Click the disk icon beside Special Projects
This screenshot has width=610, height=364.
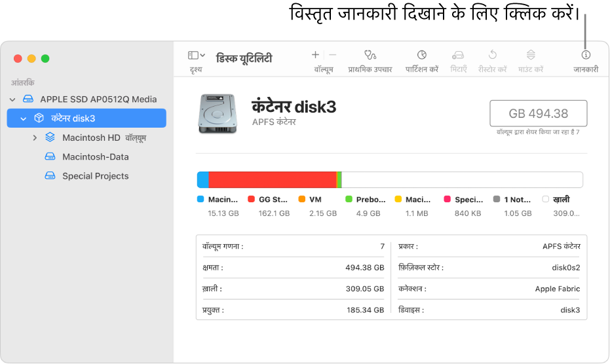(x=50, y=175)
